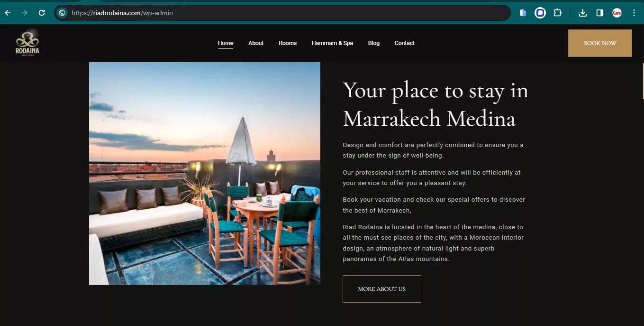Click the gold BOOK NOW button
The image size is (644, 326).
tap(600, 43)
